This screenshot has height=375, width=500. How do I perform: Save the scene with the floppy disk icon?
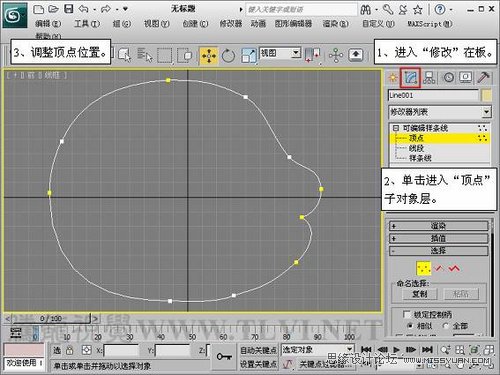[x=68, y=9]
